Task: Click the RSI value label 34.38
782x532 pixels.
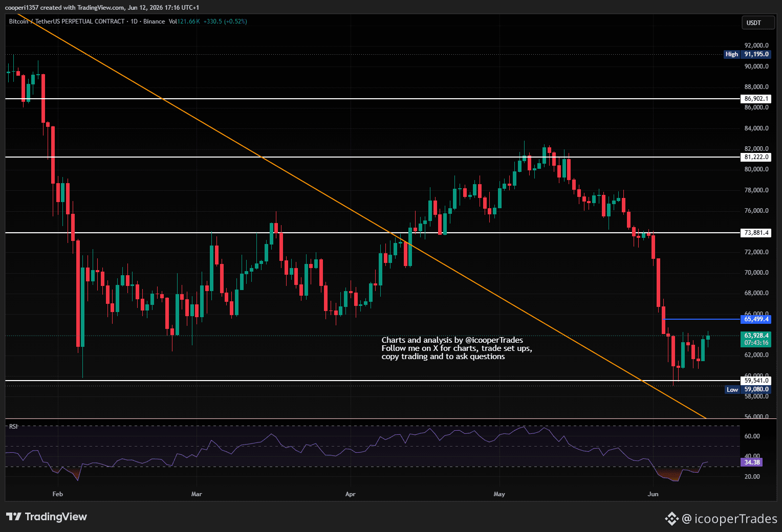Action: point(752,462)
